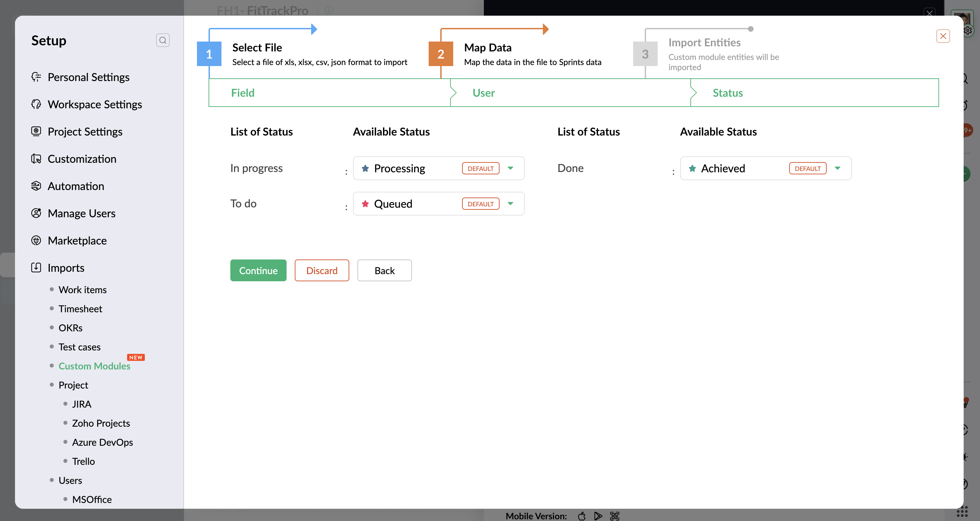
Task: Open the Azure DevOps import option
Action: 102,442
